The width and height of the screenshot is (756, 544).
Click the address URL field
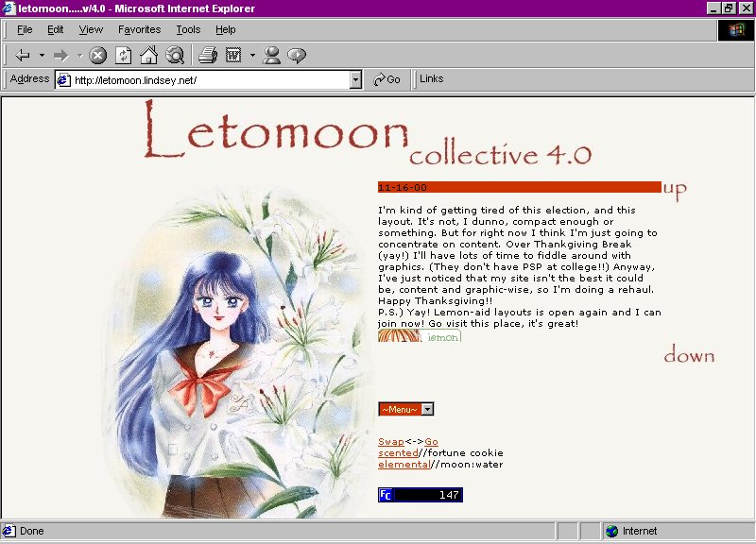[x=209, y=80]
